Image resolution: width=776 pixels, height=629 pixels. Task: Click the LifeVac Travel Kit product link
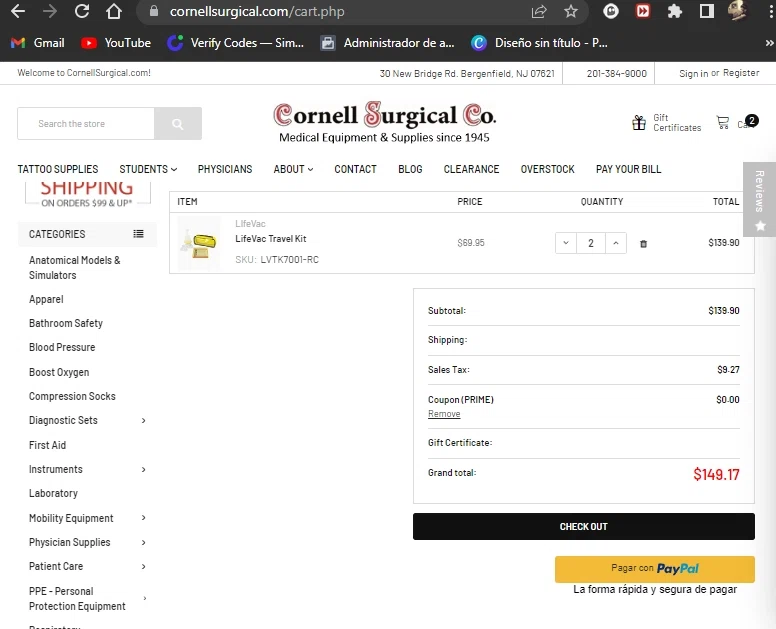tap(271, 239)
